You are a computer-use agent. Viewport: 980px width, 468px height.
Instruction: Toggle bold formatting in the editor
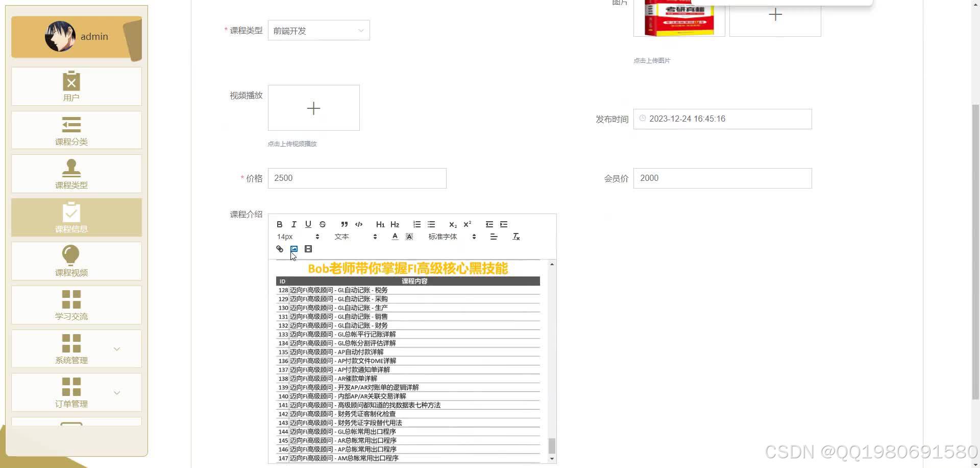click(279, 224)
